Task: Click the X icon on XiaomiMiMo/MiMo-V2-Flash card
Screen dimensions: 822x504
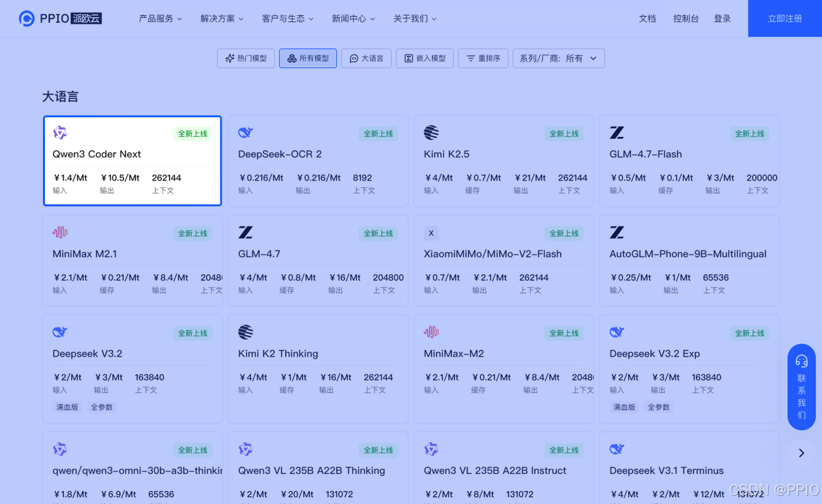Action: click(432, 233)
